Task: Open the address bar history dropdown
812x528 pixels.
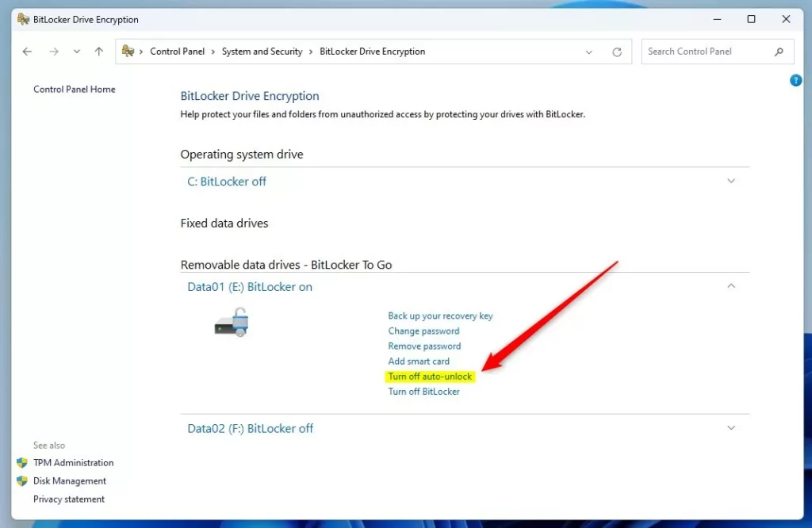Action: click(x=589, y=52)
